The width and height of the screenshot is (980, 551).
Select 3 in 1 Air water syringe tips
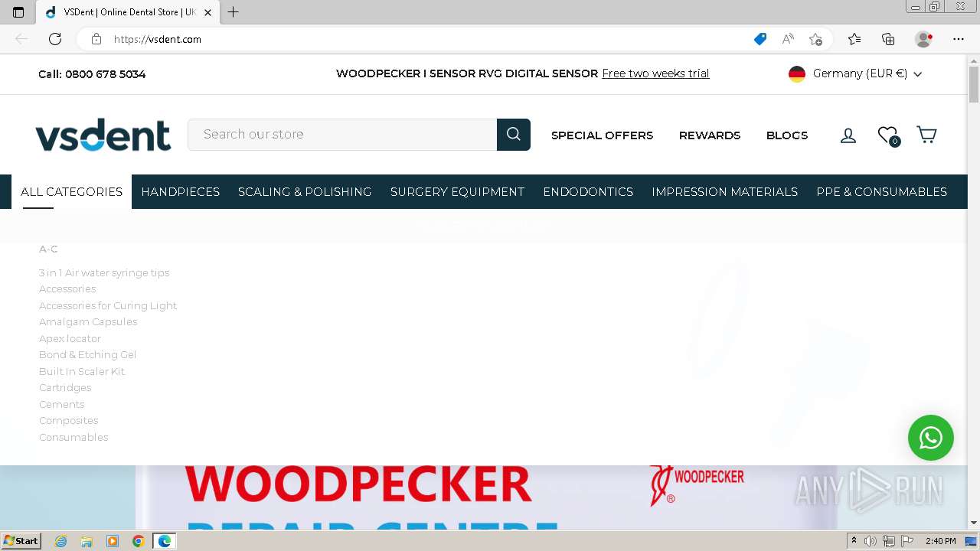click(x=104, y=272)
